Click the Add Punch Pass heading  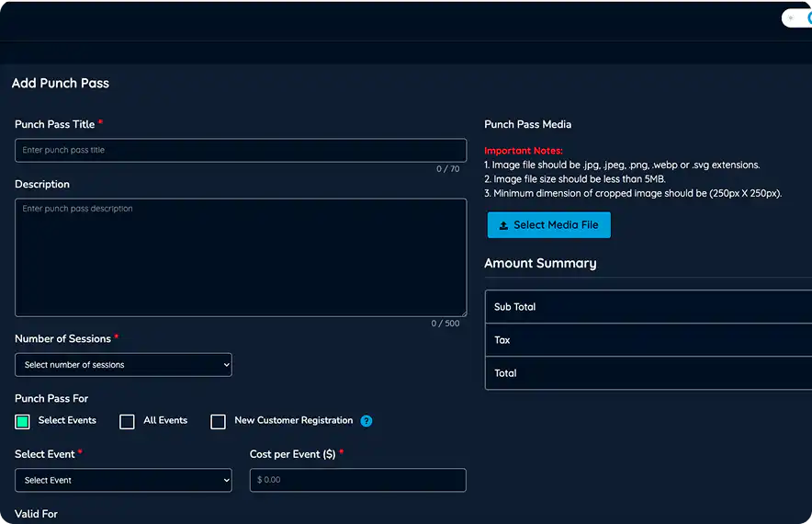click(61, 83)
